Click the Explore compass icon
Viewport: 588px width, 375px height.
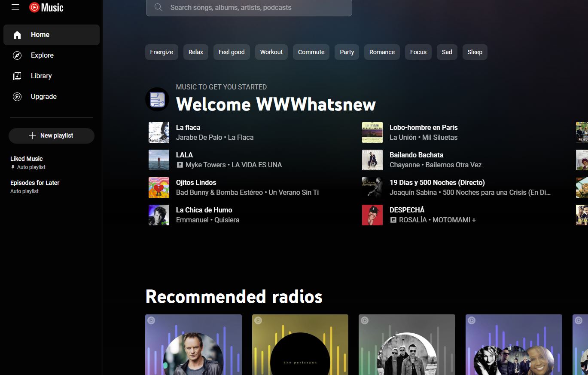[x=17, y=55]
